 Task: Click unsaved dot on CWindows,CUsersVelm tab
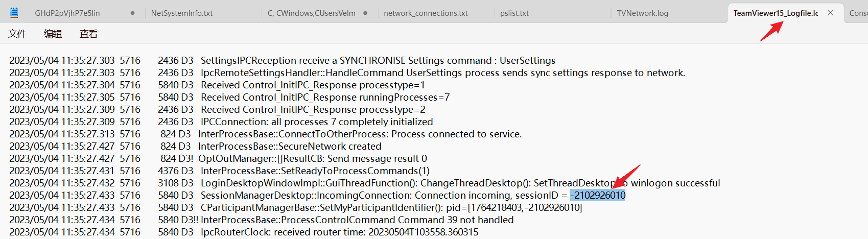[x=365, y=13]
